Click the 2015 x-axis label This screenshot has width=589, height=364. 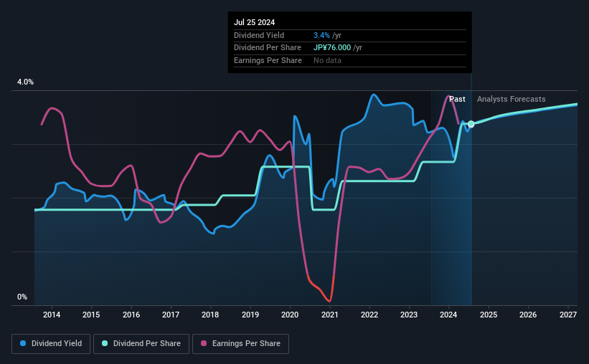(91, 315)
